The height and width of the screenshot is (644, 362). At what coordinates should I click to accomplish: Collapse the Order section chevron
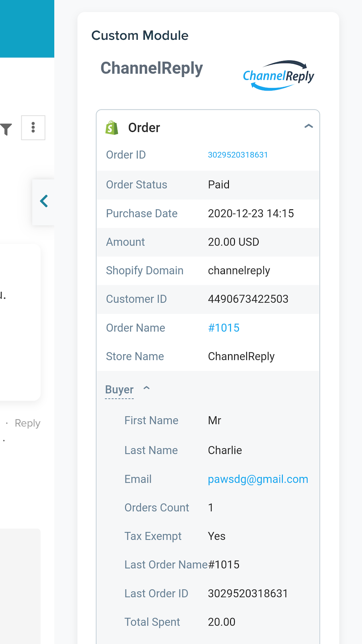(x=309, y=126)
